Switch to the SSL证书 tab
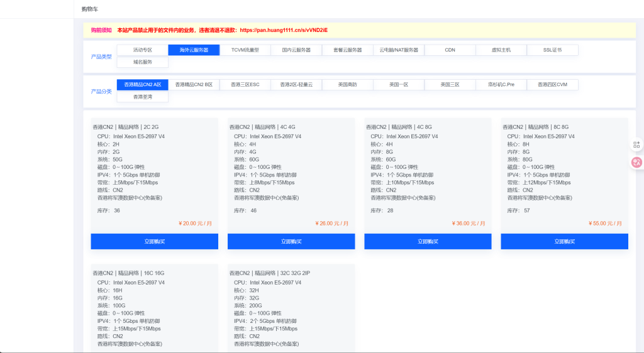 (x=552, y=50)
